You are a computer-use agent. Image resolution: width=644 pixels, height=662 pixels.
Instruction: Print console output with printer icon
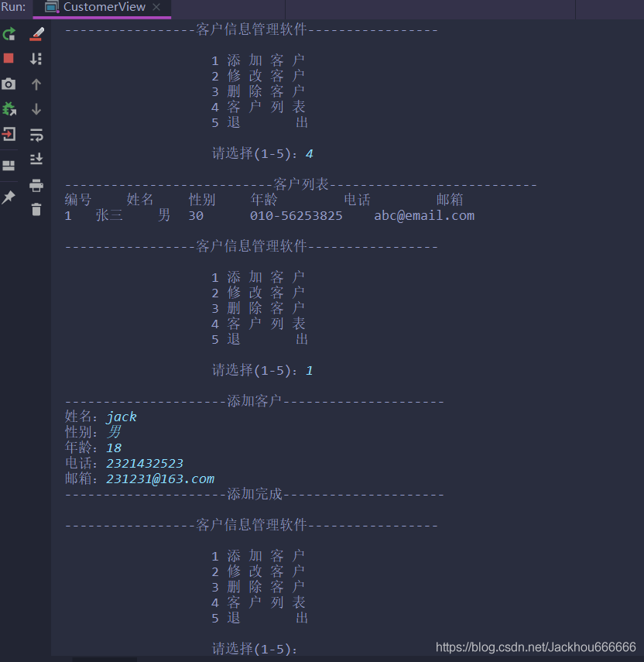point(36,185)
